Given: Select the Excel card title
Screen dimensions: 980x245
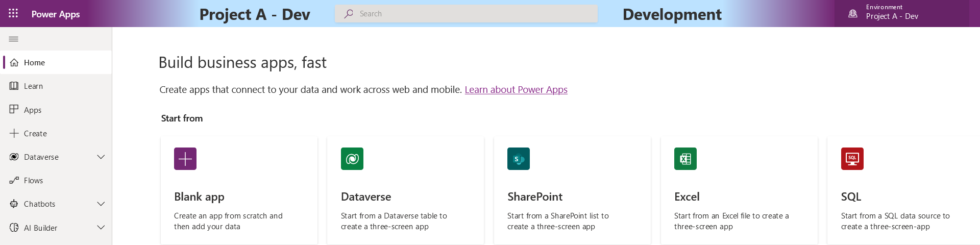Looking at the screenshot, I should point(687,197).
